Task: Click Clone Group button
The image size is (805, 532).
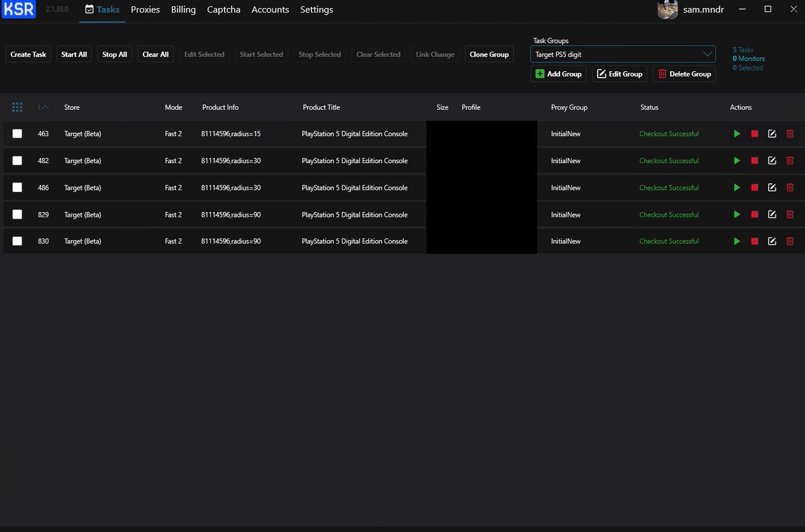Action: pyautogui.click(x=489, y=54)
